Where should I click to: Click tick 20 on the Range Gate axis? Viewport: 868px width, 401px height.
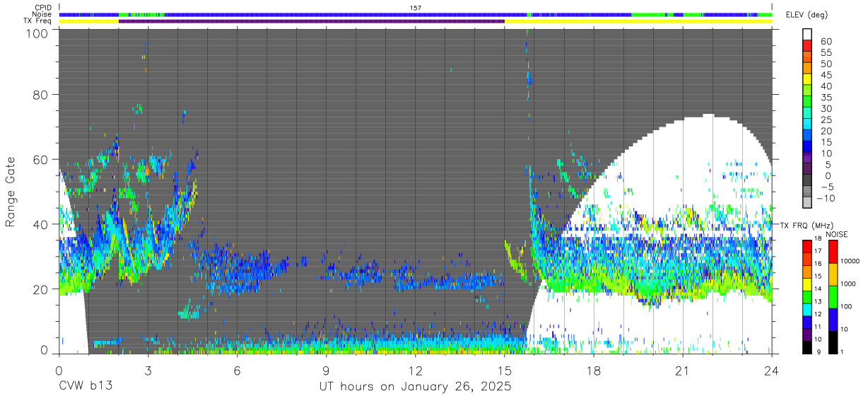tap(41, 290)
